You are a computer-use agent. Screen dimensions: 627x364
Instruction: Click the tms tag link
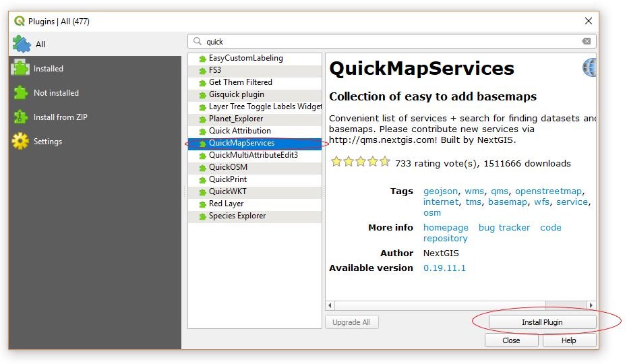(473, 202)
